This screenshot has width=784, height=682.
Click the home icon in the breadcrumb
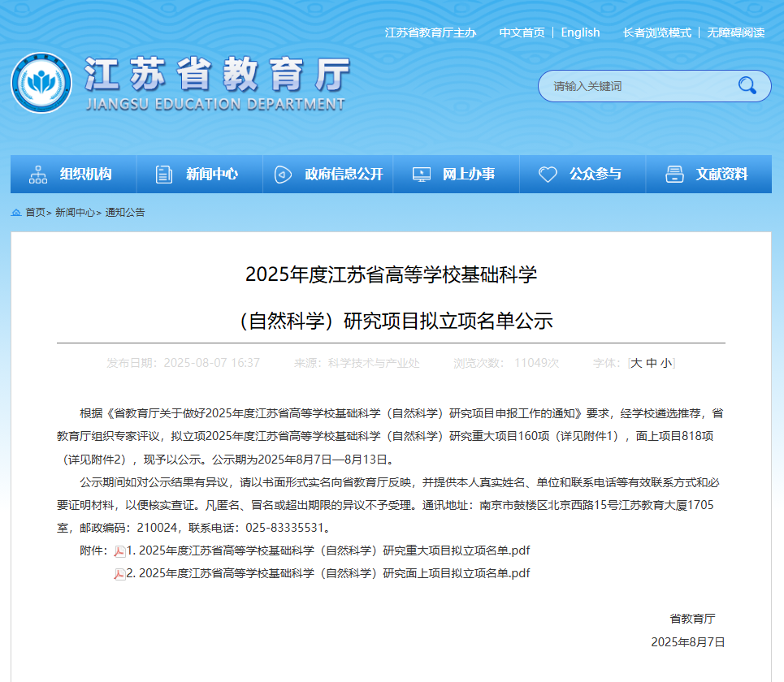tap(16, 213)
